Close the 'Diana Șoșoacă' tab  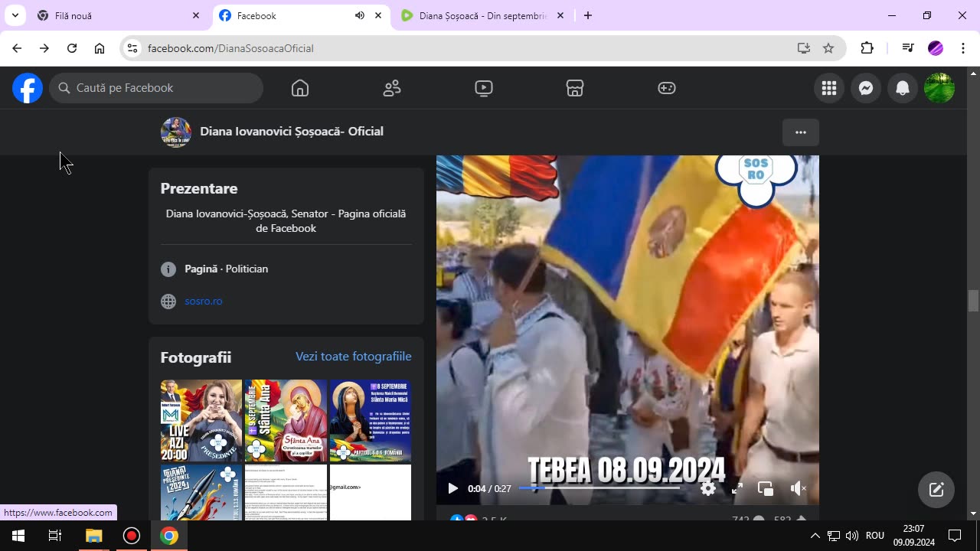(560, 15)
